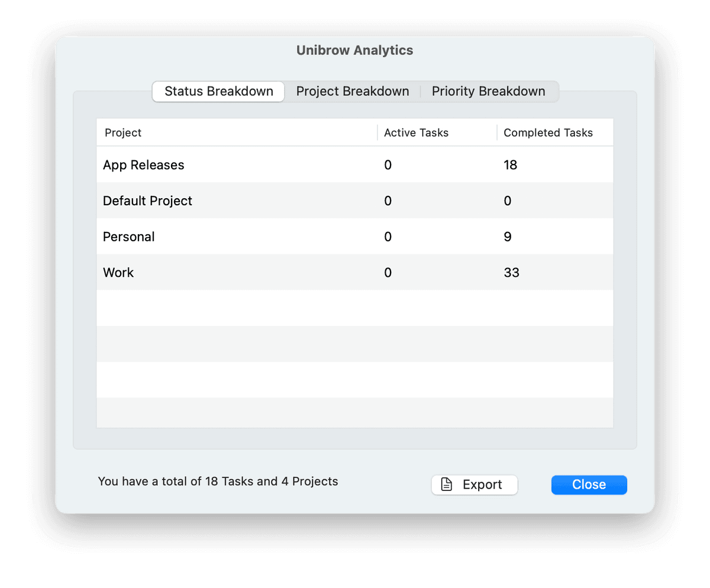This screenshot has height=588, width=710.
Task: Sort by the Project column header
Action: [123, 133]
